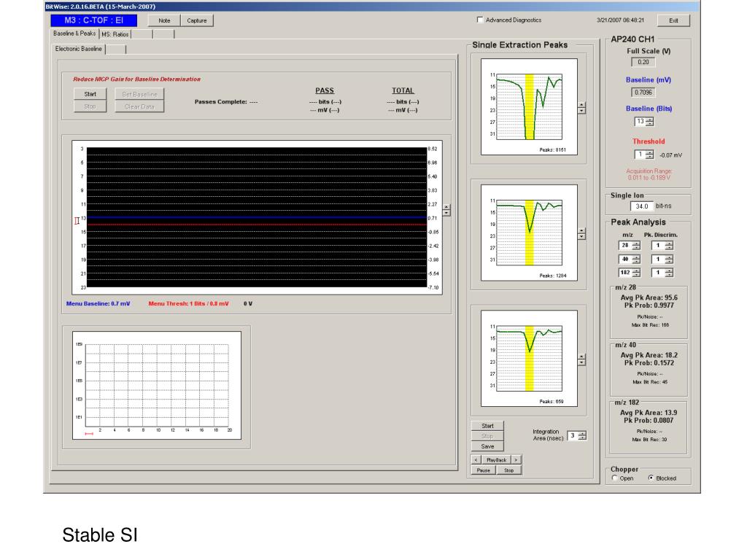Click the Baseline (mV) value field
The width and height of the screenshot is (747, 560).
point(643,93)
